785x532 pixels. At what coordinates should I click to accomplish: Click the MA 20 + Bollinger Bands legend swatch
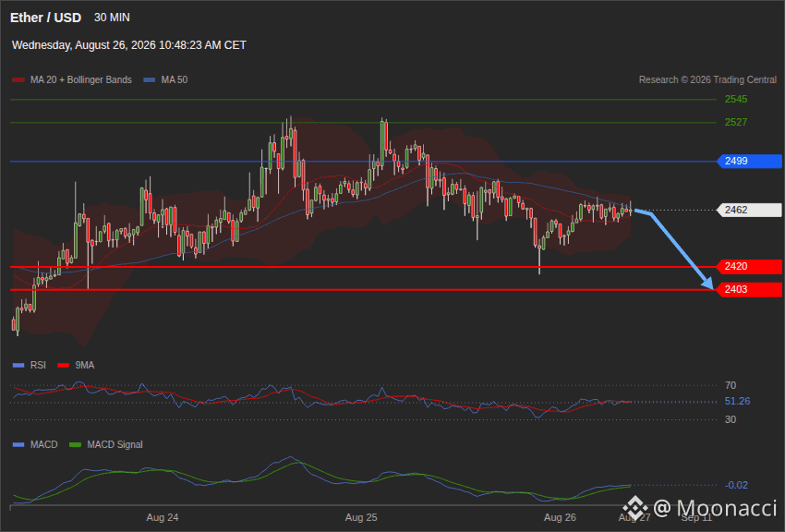click(18, 79)
